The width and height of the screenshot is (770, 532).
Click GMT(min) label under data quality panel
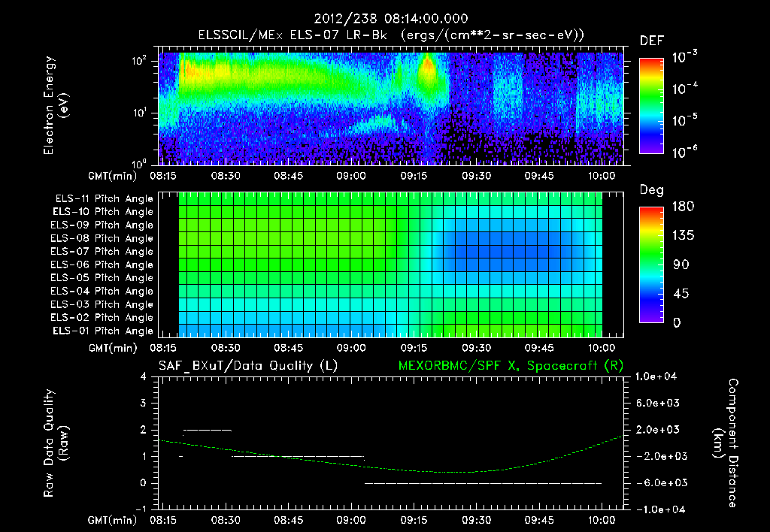[113, 520]
